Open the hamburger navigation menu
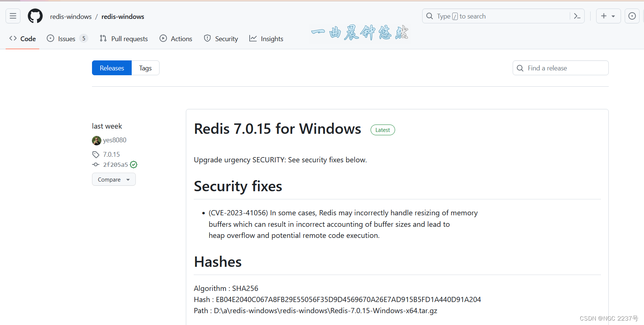644x325 pixels. 13,16
